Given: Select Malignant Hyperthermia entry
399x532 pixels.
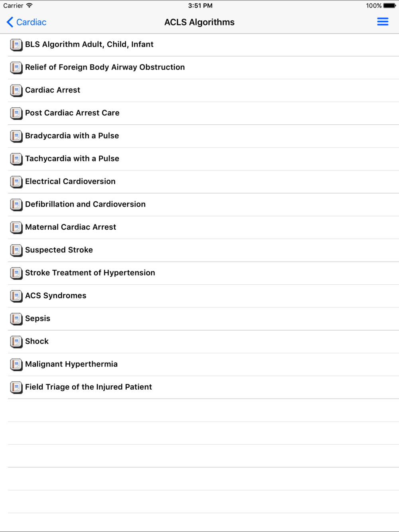Looking at the screenshot, I should coord(203,365).
